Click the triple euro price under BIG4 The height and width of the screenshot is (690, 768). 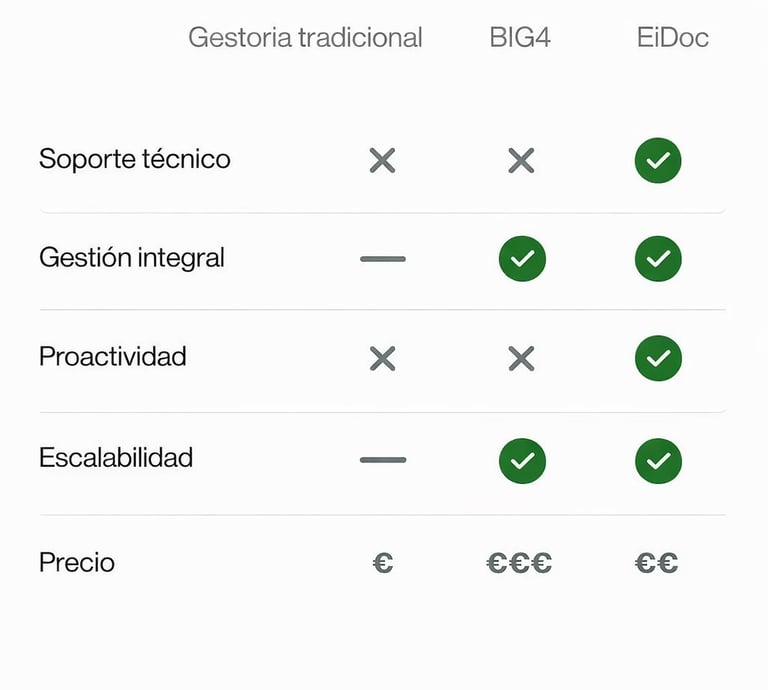pyautogui.click(x=519, y=563)
